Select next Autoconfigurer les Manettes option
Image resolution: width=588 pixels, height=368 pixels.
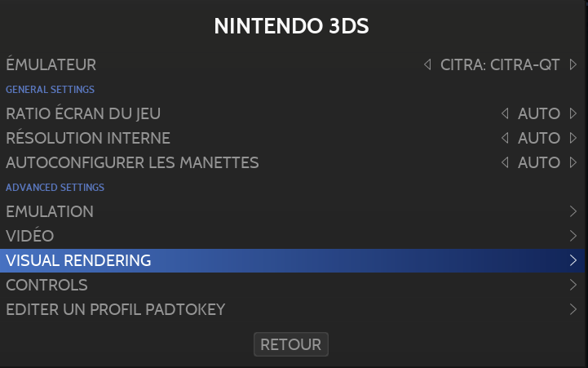point(573,162)
